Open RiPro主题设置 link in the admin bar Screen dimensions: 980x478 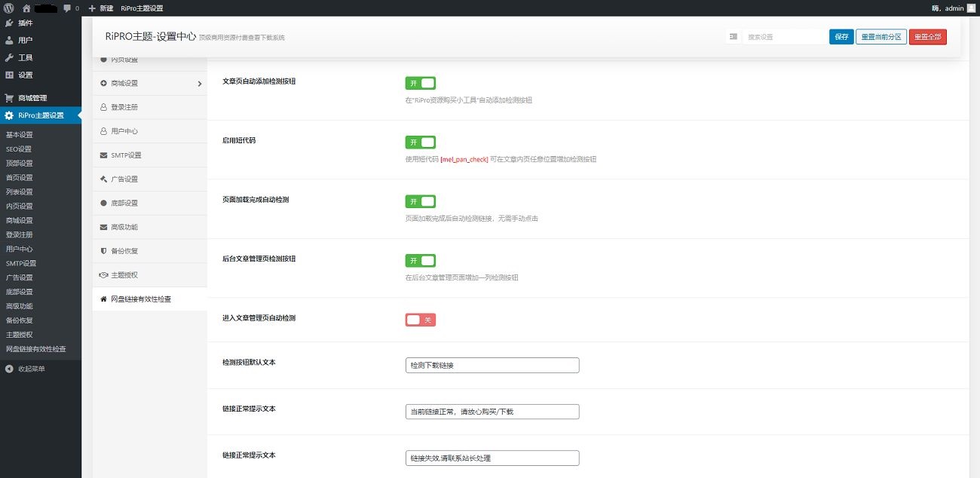point(142,8)
